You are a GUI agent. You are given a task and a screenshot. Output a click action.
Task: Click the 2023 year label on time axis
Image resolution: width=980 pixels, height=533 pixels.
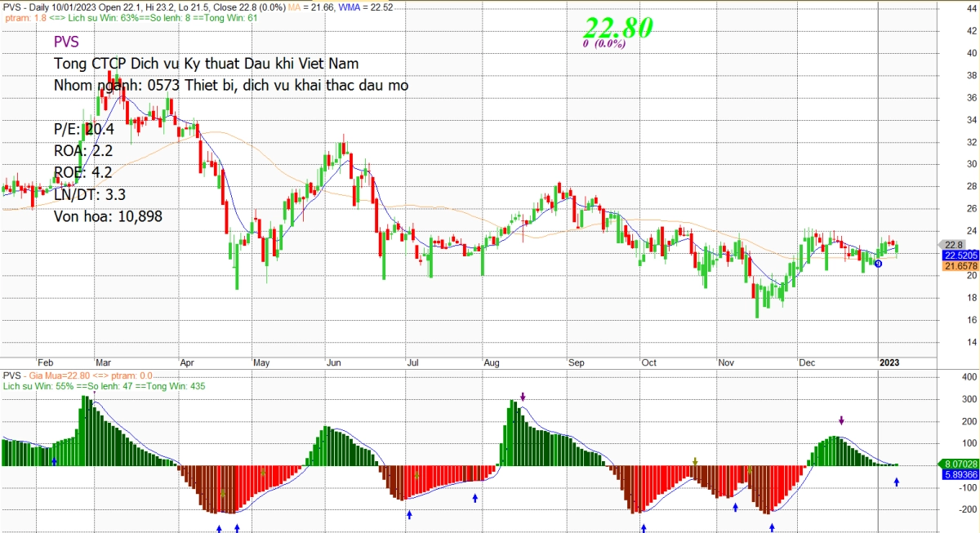(890, 362)
